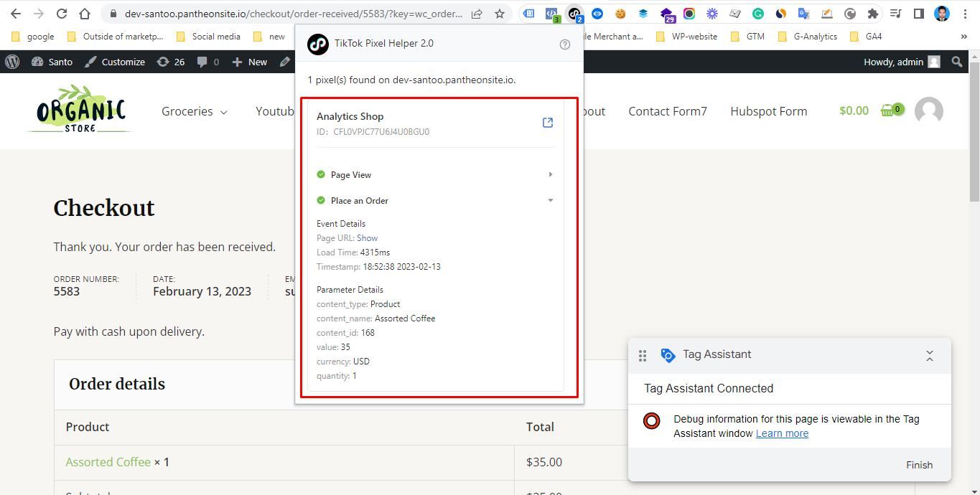This screenshot has width=980, height=495.
Task: Expand the Groceries menu
Action: point(195,111)
